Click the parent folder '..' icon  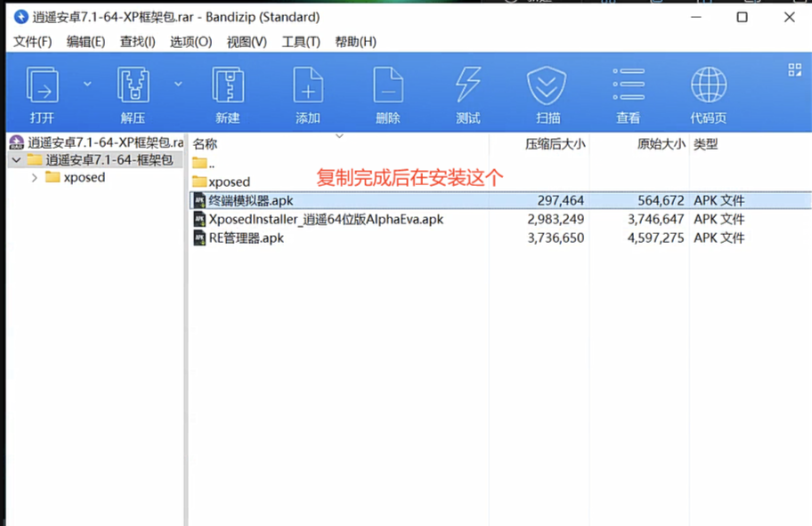click(199, 163)
